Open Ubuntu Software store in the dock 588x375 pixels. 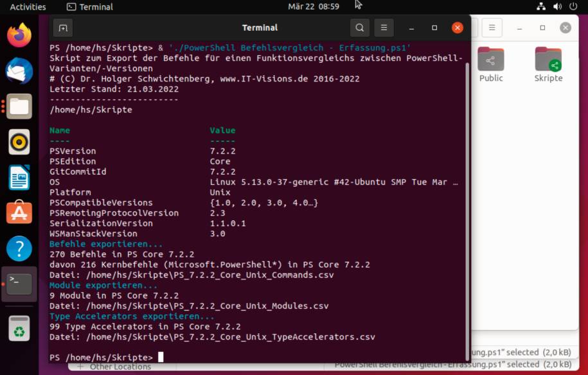coord(19,213)
